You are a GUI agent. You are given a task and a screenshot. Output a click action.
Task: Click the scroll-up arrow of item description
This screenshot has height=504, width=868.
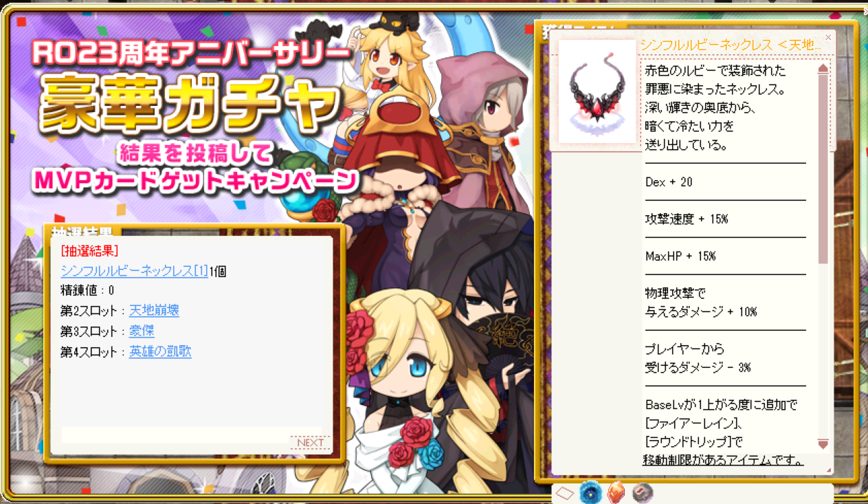pyautogui.click(x=823, y=69)
